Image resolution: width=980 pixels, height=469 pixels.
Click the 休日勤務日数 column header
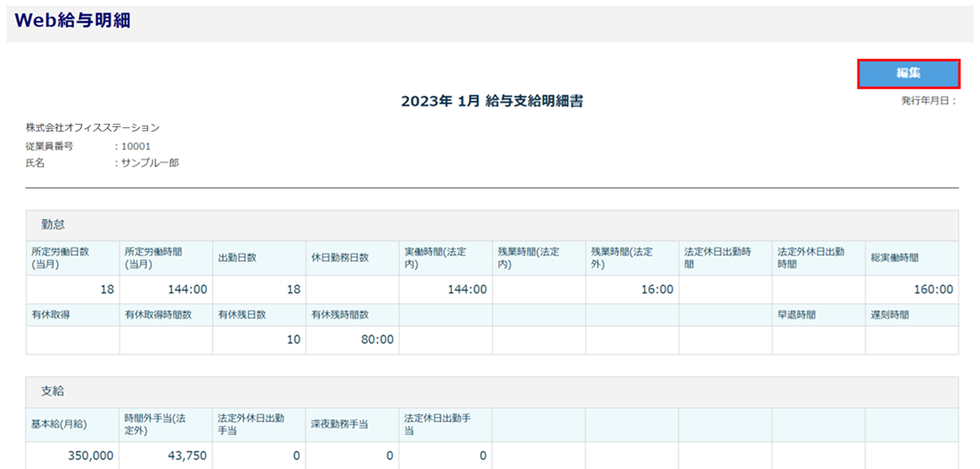point(353,258)
